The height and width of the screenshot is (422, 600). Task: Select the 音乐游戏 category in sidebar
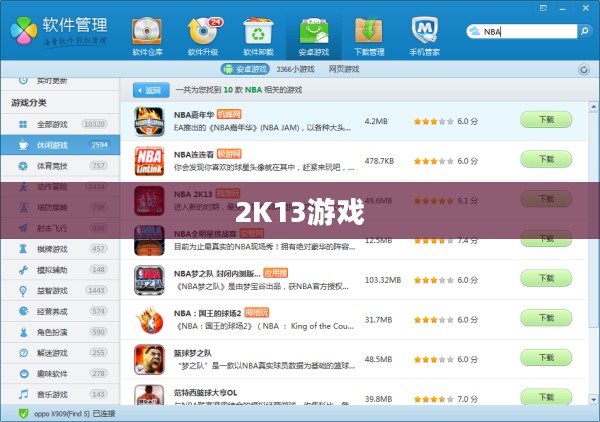point(60,394)
